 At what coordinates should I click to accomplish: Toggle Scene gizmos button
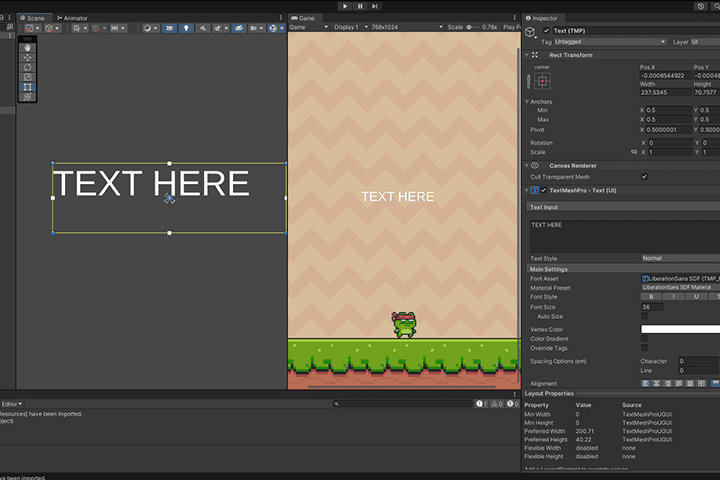click(x=273, y=28)
